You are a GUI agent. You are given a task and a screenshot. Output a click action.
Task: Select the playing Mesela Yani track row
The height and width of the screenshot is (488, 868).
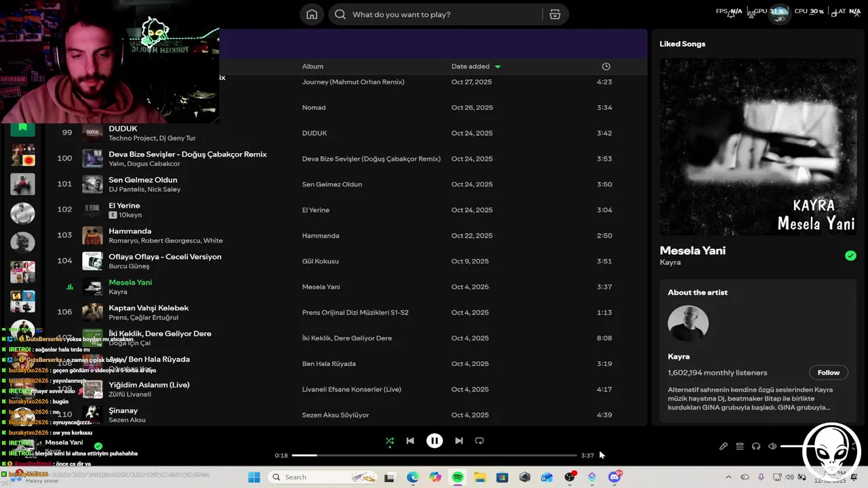pyautogui.click(x=346, y=287)
